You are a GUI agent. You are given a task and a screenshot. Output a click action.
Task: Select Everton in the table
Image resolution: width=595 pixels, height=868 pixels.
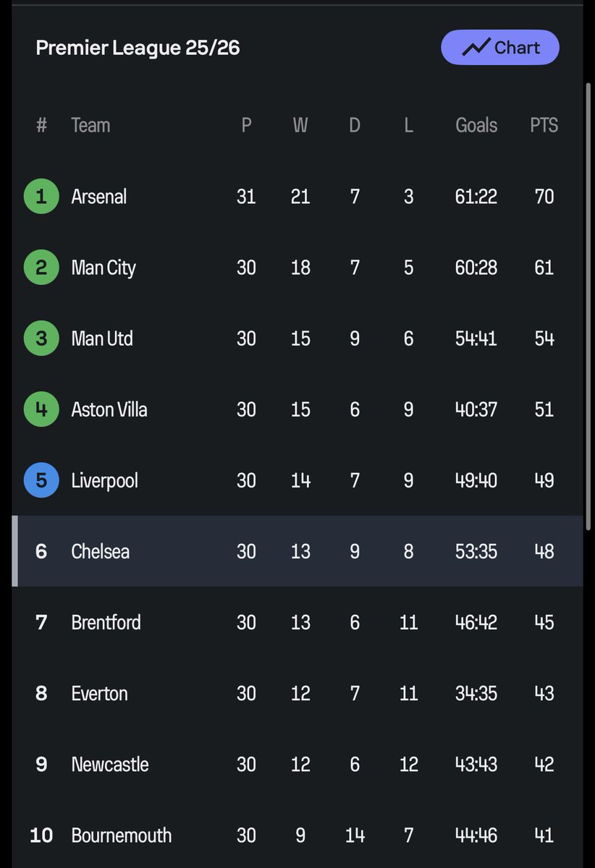pyautogui.click(x=99, y=693)
